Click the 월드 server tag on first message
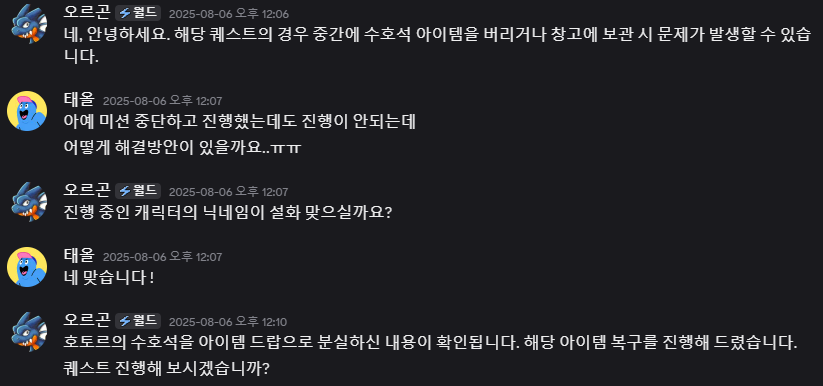Image resolution: width=823 pixels, height=386 pixels. click(x=138, y=13)
